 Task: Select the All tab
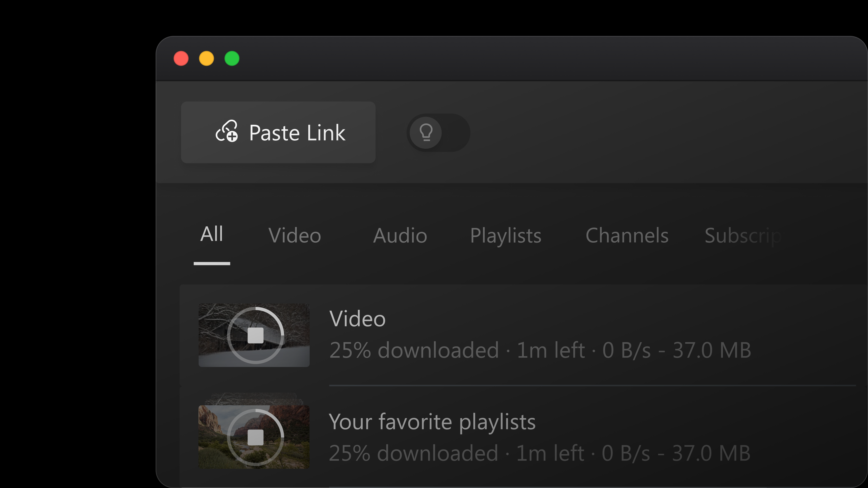point(212,234)
